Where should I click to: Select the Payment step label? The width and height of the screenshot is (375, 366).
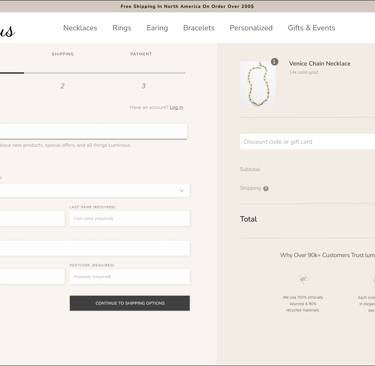(141, 54)
